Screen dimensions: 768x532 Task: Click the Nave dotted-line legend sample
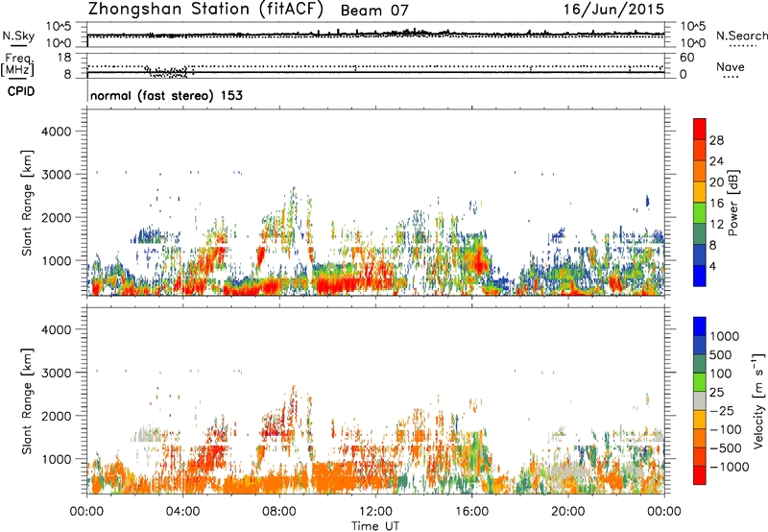[x=732, y=77]
